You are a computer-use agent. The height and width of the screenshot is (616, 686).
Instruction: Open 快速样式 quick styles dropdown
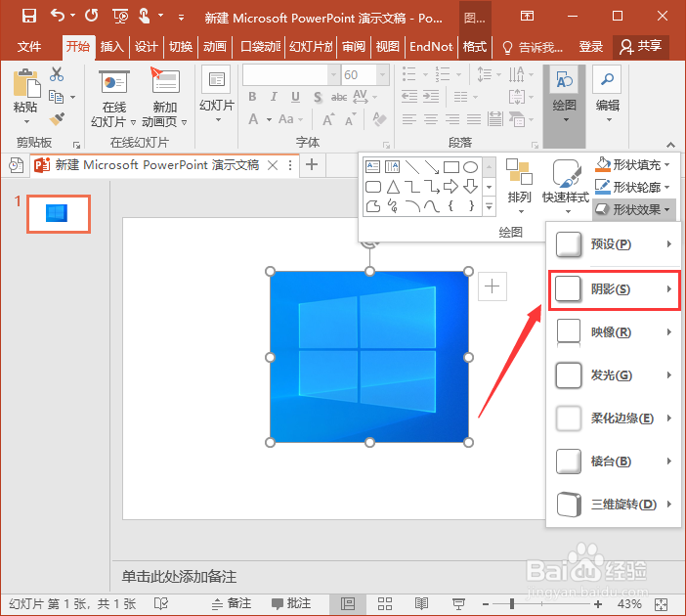tap(566, 186)
